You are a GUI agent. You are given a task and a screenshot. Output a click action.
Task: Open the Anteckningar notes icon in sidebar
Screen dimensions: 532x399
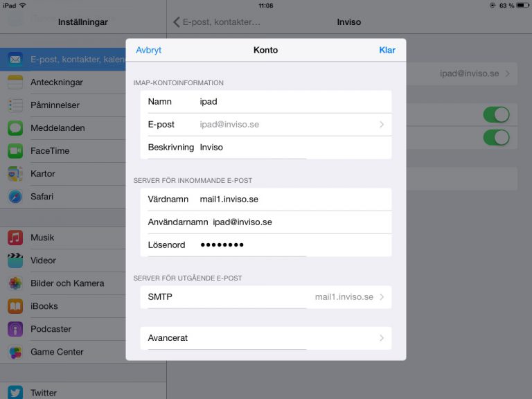coord(15,82)
